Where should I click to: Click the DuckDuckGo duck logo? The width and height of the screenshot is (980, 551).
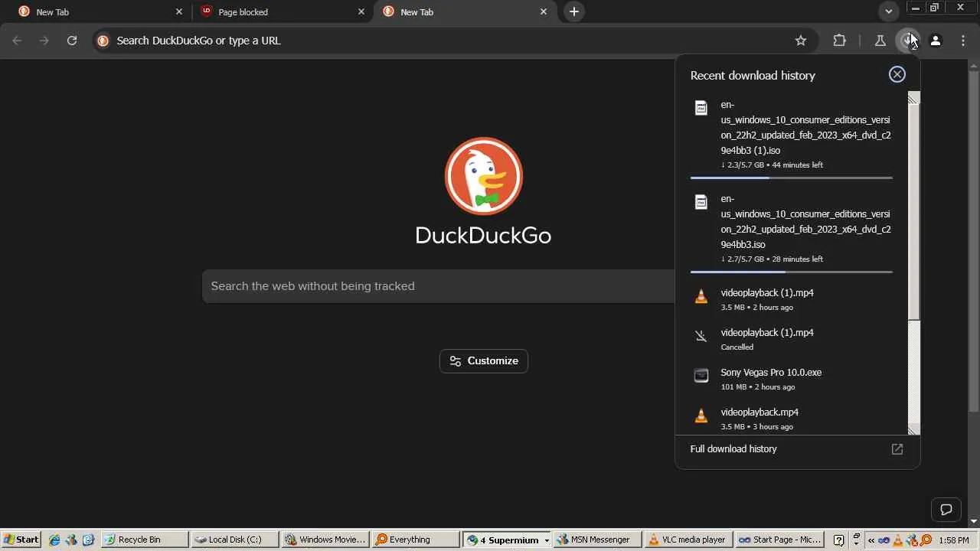coord(484,176)
